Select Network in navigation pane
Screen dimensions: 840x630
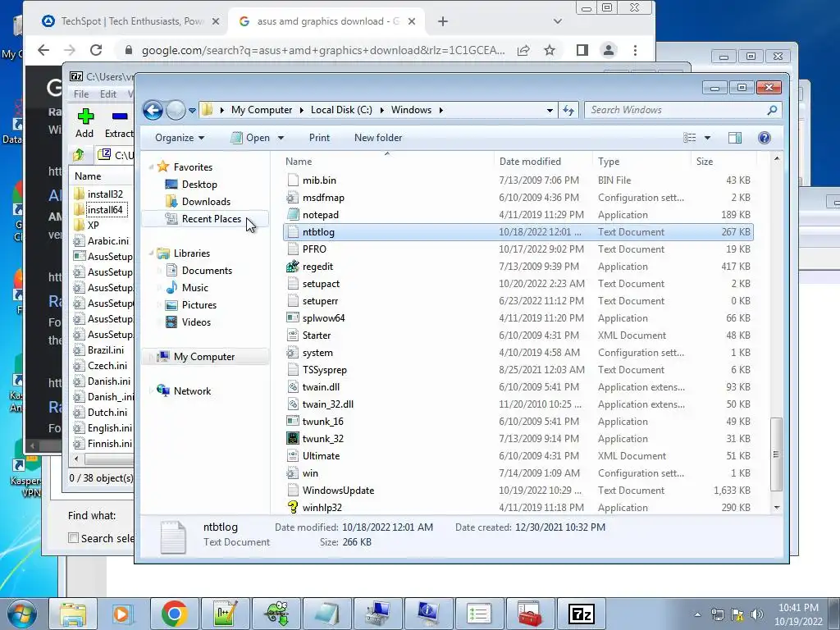192,391
